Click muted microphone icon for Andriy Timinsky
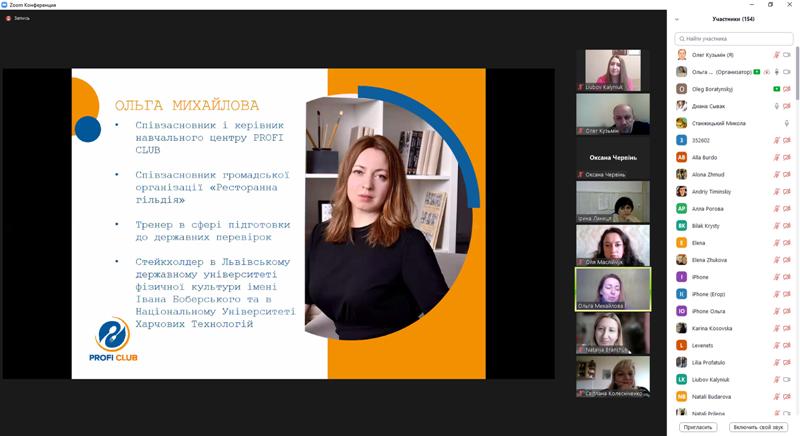Screen dimensions: 800x436 click(x=777, y=192)
